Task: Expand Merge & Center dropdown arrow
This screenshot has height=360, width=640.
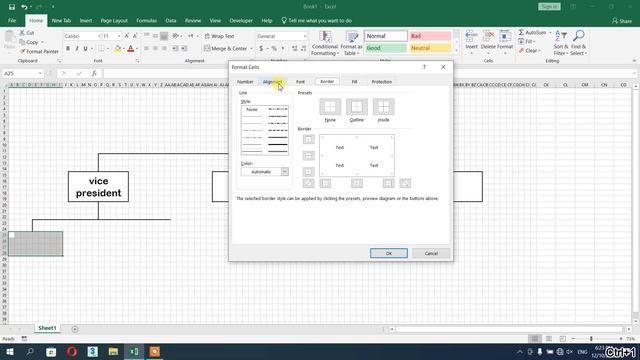Action: (251, 49)
